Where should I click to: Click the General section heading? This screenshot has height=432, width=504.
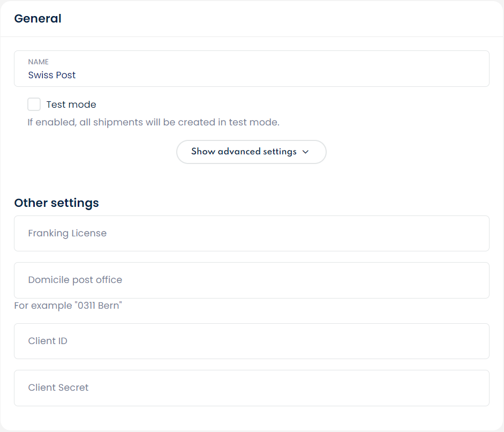(x=37, y=19)
